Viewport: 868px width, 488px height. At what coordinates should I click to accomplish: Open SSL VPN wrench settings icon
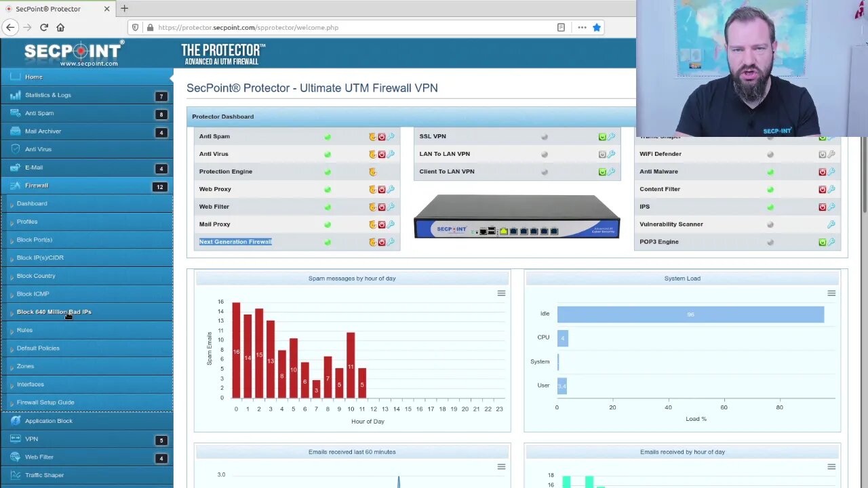pyautogui.click(x=611, y=136)
